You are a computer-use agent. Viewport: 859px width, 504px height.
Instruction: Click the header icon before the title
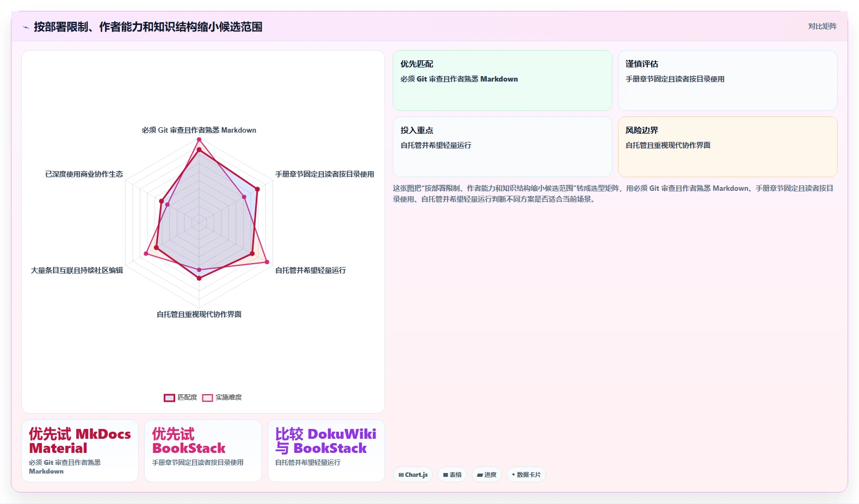click(x=26, y=27)
